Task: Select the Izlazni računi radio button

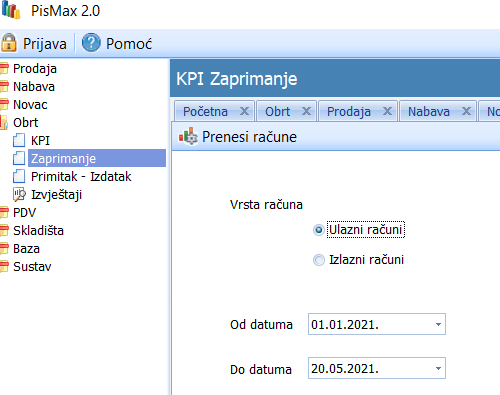Action: click(x=319, y=260)
